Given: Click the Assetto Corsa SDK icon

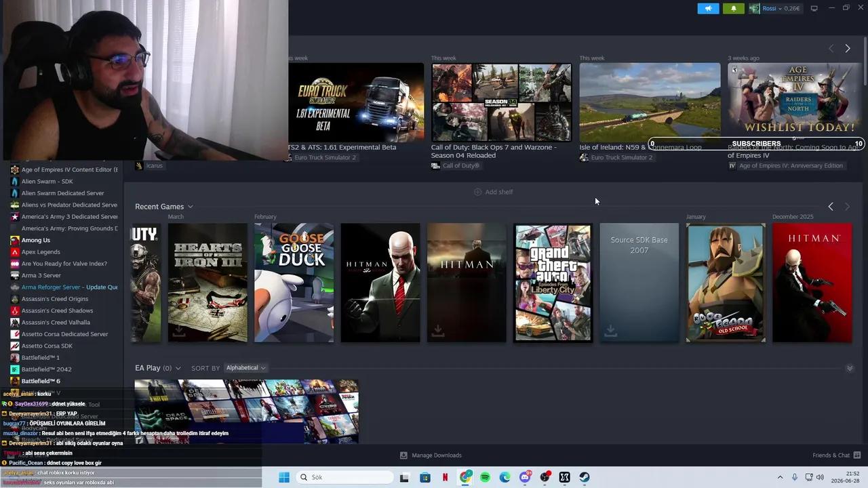Looking at the screenshot, I should pyautogui.click(x=15, y=346).
